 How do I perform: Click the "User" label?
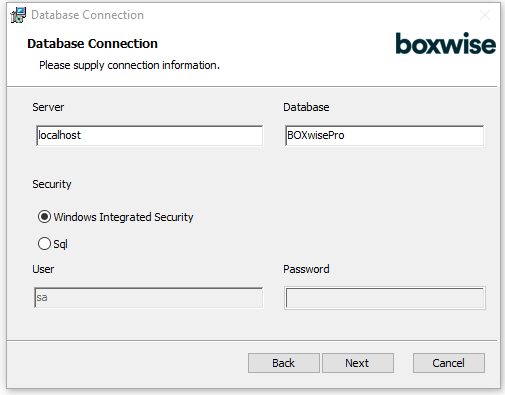pos(43,269)
